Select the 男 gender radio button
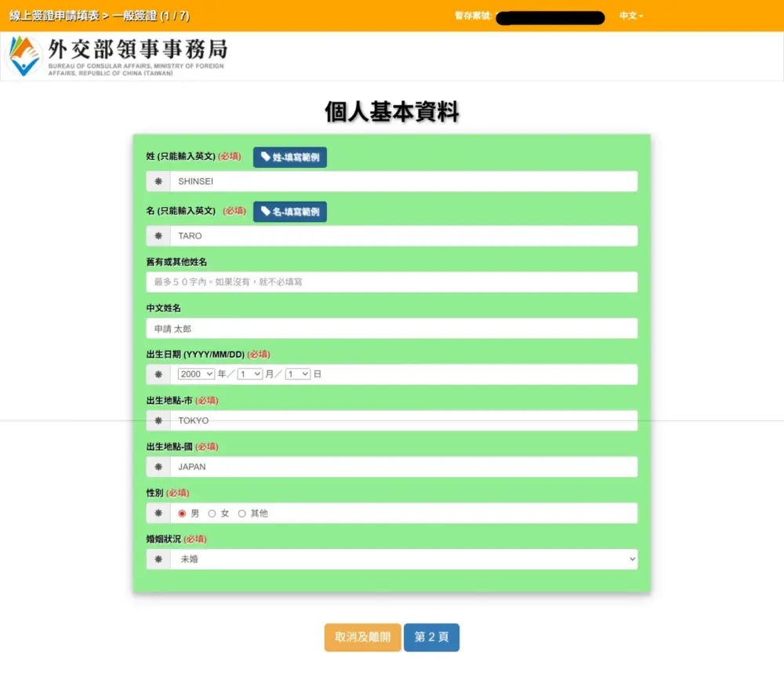Image resolution: width=784 pixels, height=695 pixels. click(182, 513)
